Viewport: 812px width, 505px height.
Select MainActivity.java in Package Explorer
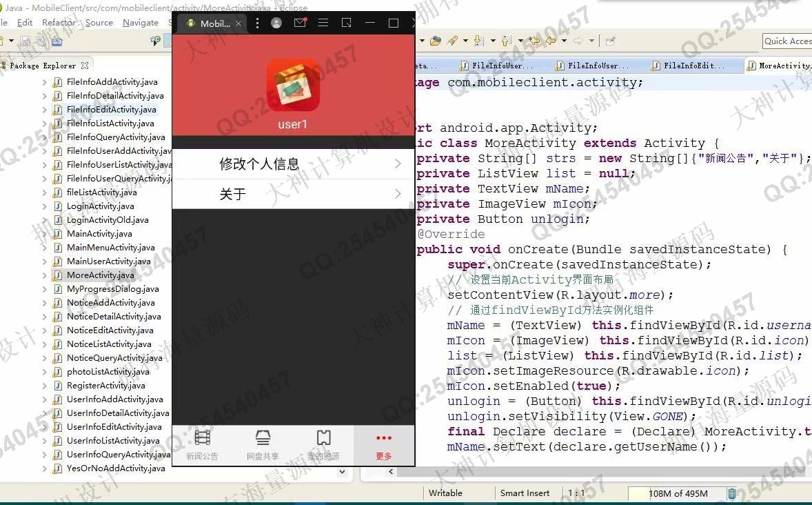[x=99, y=234]
